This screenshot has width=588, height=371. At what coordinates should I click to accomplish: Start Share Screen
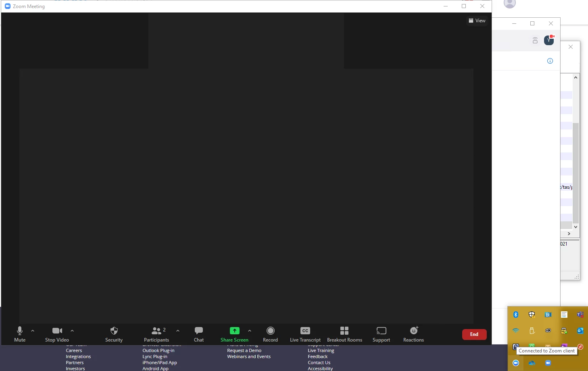pyautogui.click(x=234, y=334)
